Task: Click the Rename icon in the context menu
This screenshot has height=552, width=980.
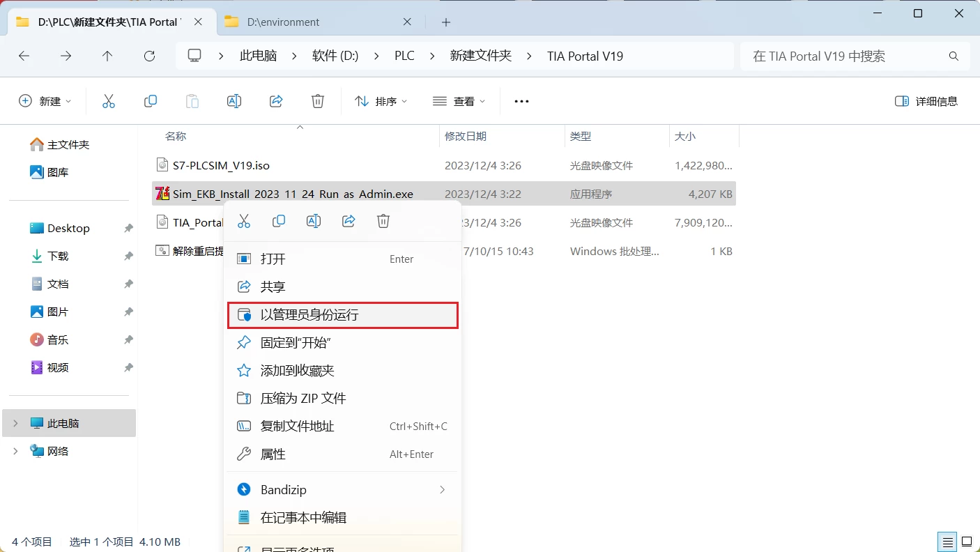Action: pyautogui.click(x=314, y=221)
